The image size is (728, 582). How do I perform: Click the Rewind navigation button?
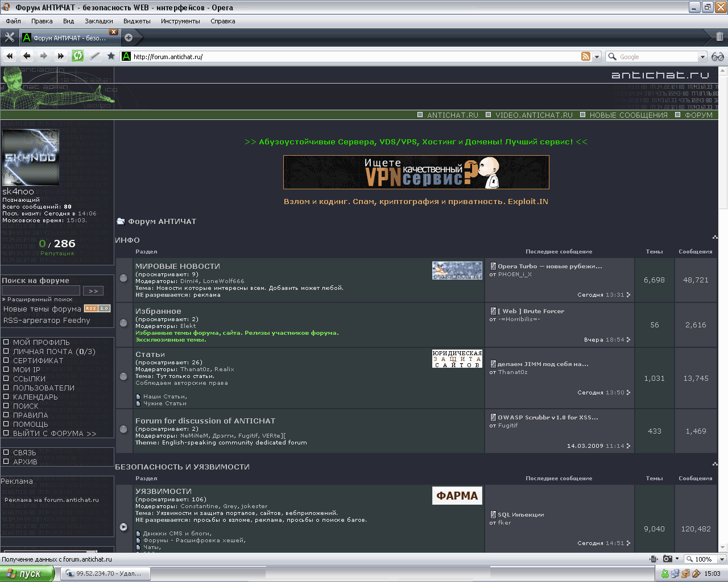point(10,56)
